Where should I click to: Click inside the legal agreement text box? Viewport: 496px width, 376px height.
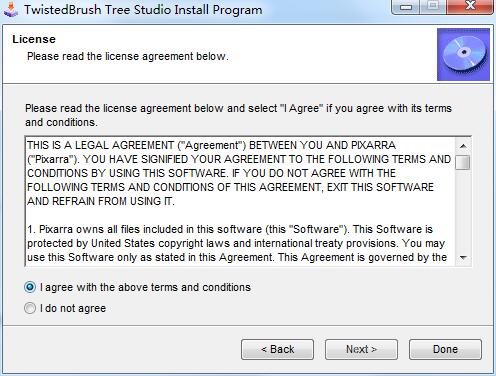click(240, 201)
